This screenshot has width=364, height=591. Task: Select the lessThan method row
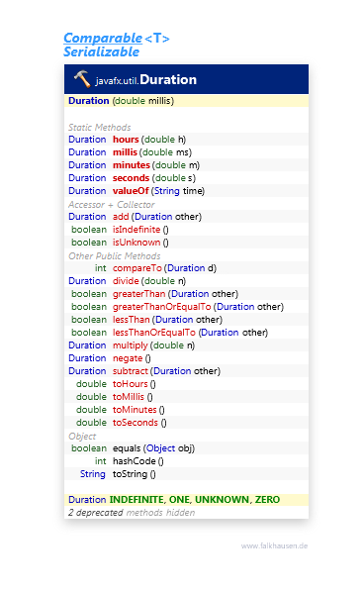186,319
